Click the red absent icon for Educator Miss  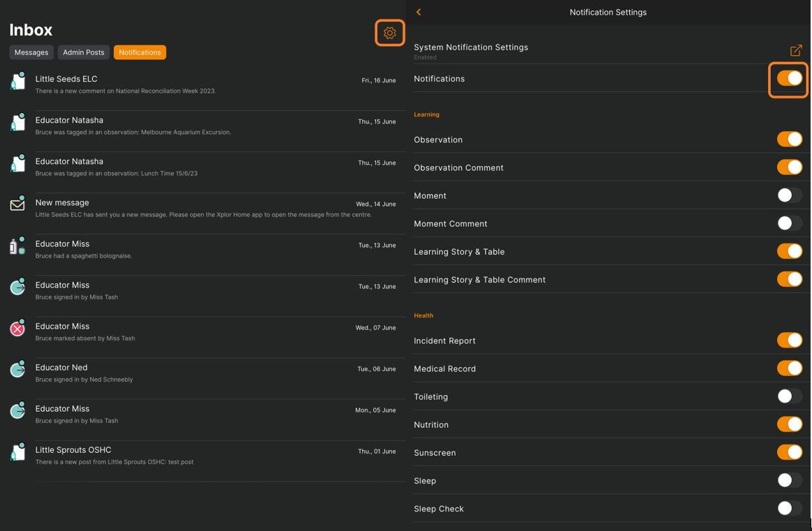tap(17, 329)
